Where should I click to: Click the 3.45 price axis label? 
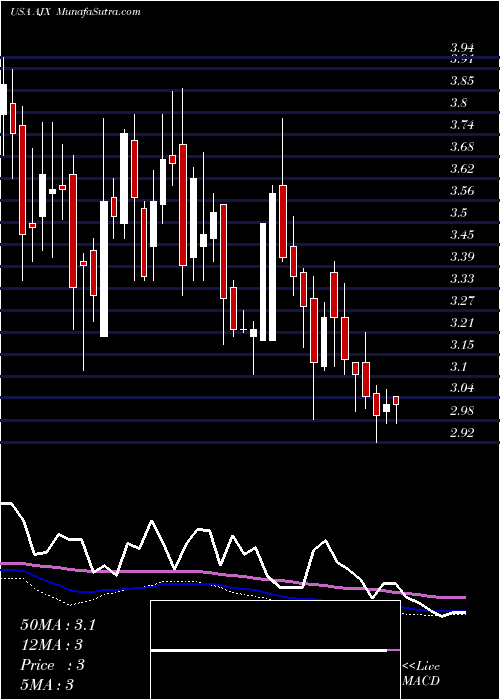(462, 235)
